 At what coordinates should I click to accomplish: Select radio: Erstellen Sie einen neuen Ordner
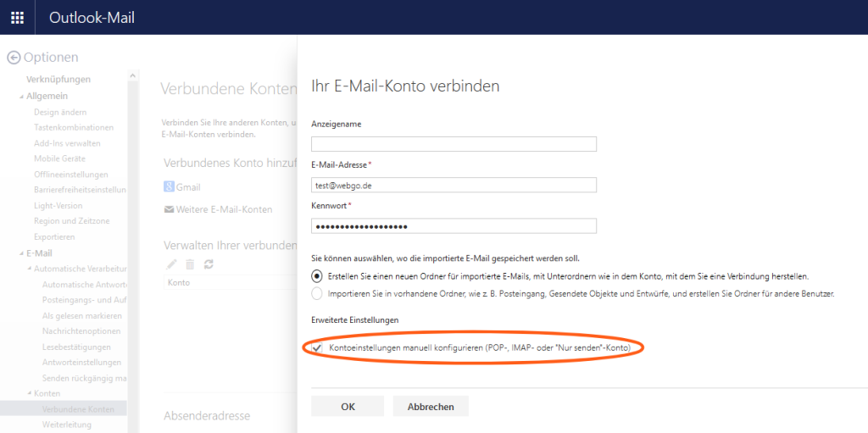click(317, 275)
